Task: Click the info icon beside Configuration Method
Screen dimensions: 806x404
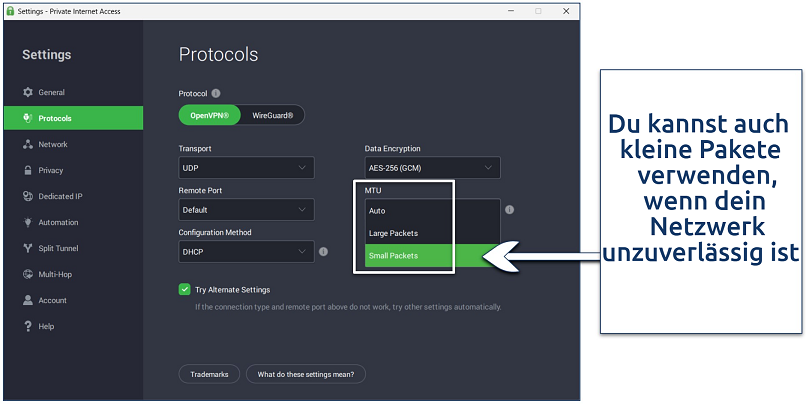Action: click(323, 252)
